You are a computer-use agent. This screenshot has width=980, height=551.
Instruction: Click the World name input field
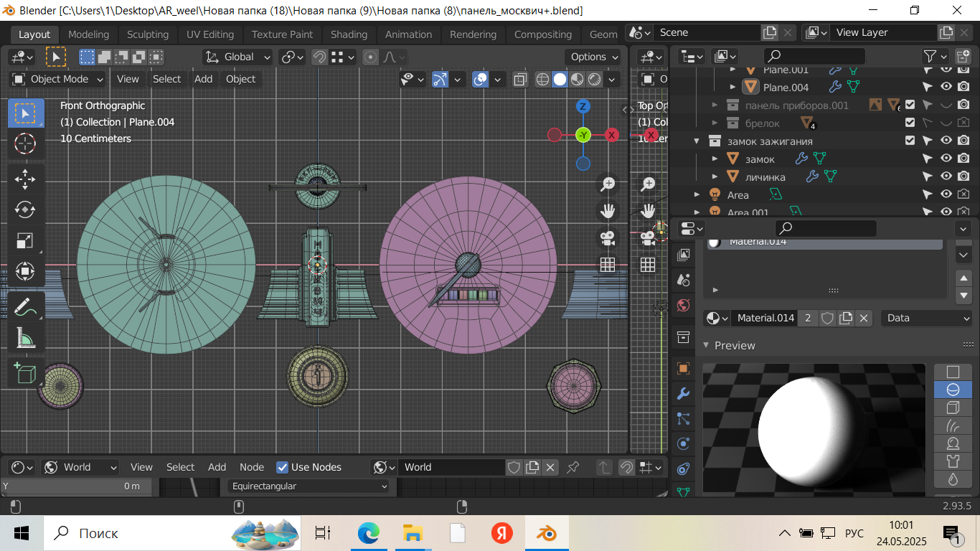pos(452,467)
